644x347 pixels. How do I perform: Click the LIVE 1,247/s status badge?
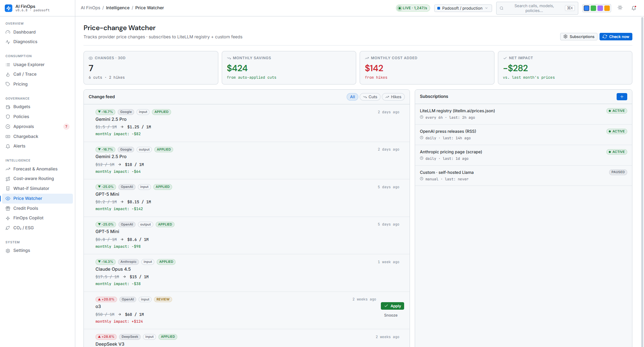(413, 8)
